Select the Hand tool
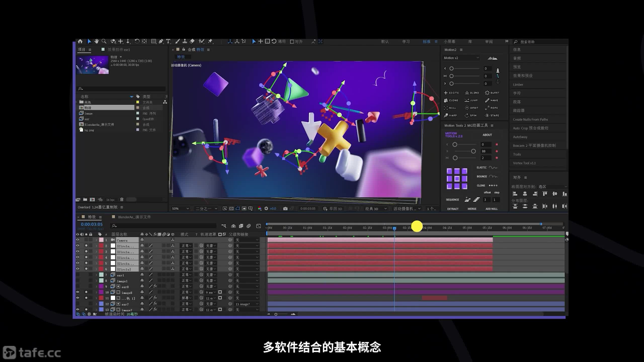This screenshot has width=644, height=362. (x=96, y=41)
